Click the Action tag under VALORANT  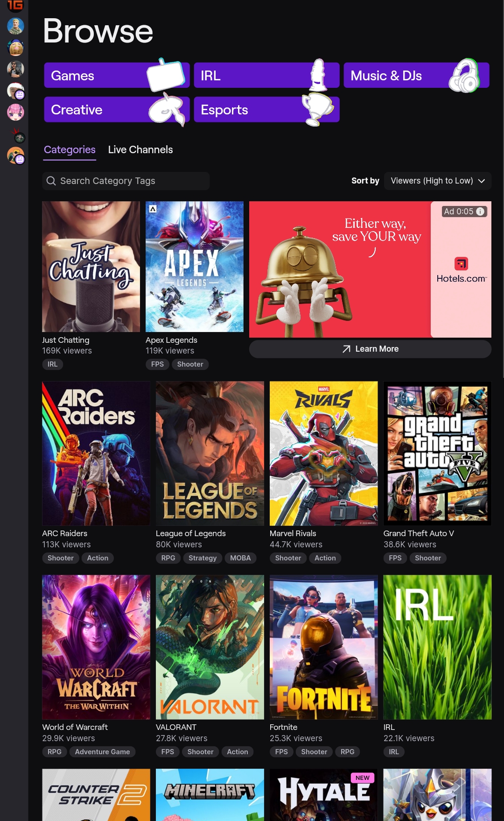point(238,752)
